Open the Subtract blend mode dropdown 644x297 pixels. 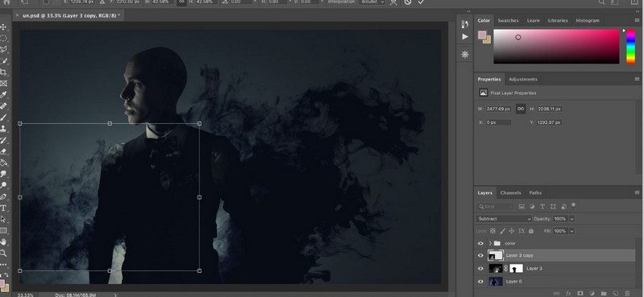[x=504, y=219]
